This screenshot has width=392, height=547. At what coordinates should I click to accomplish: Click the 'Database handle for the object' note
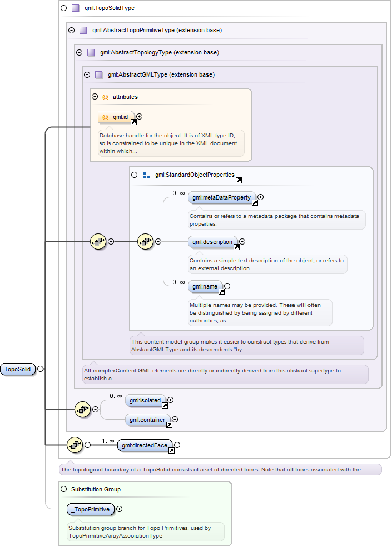point(171,143)
